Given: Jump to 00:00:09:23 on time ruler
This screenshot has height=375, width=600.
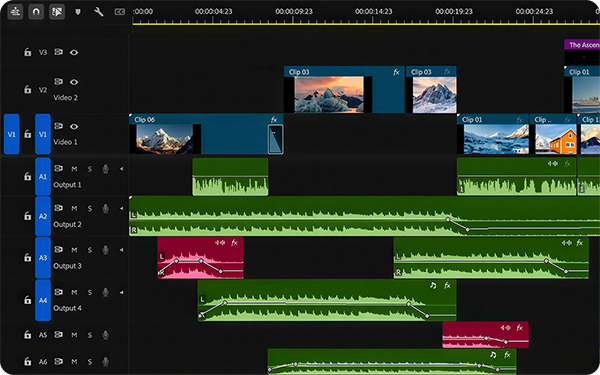Looking at the screenshot, I should (294, 11).
